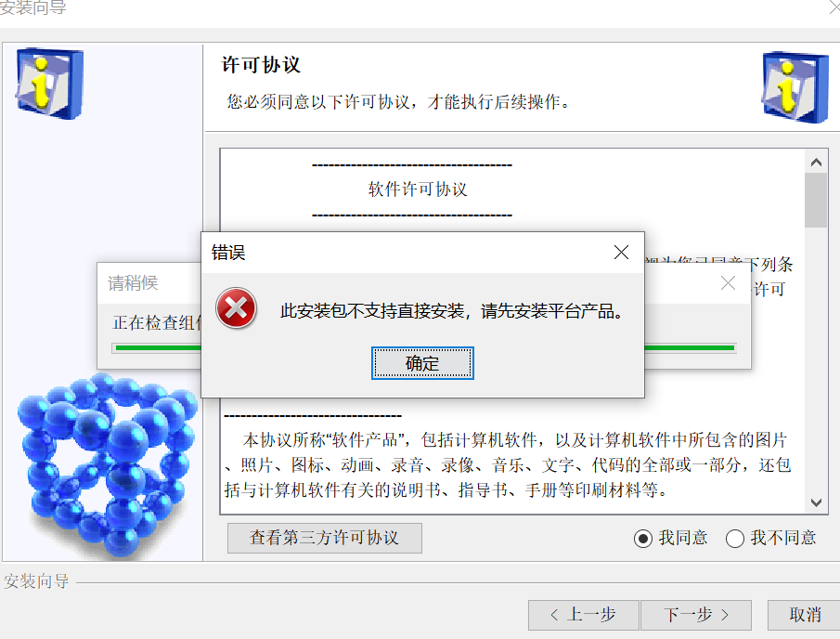Image resolution: width=840 pixels, height=639 pixels.
Task: Cancel installation with 取消 button
Action: (x=804, y=615)
